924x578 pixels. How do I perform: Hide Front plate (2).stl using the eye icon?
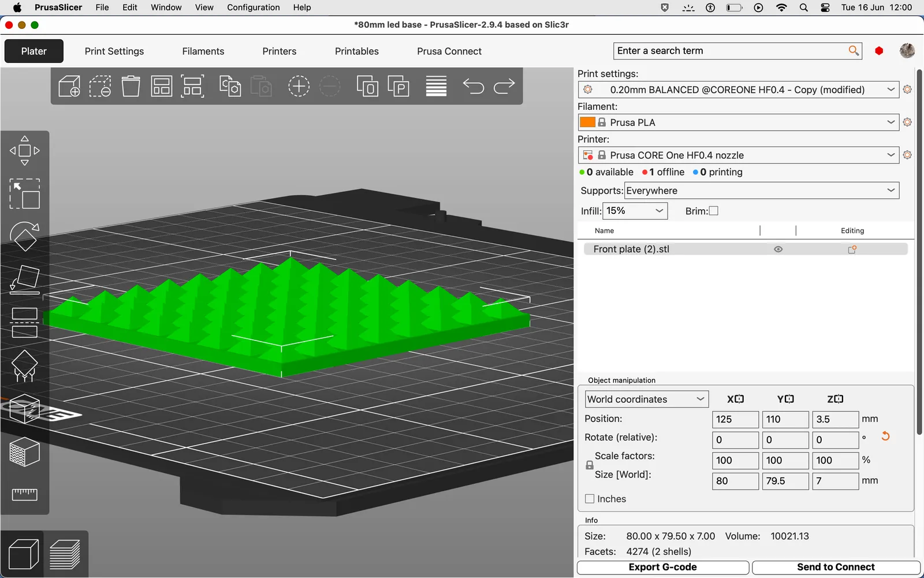[x=778, y=249]
